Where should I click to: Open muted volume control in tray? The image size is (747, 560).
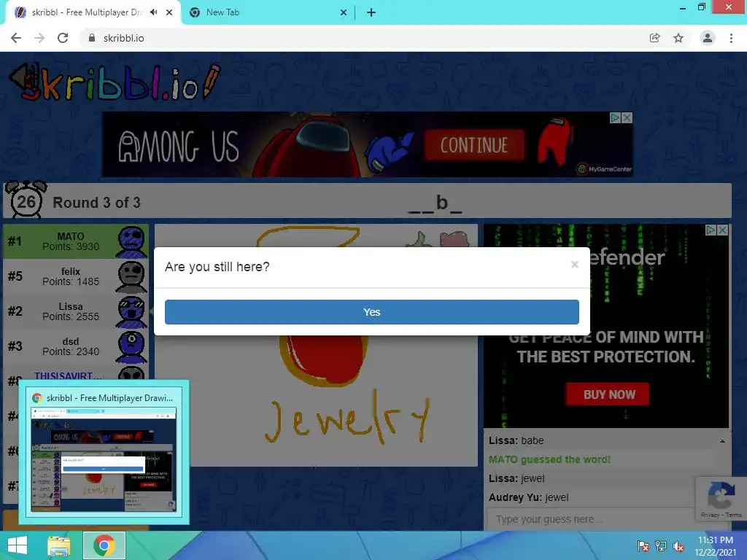678,546
